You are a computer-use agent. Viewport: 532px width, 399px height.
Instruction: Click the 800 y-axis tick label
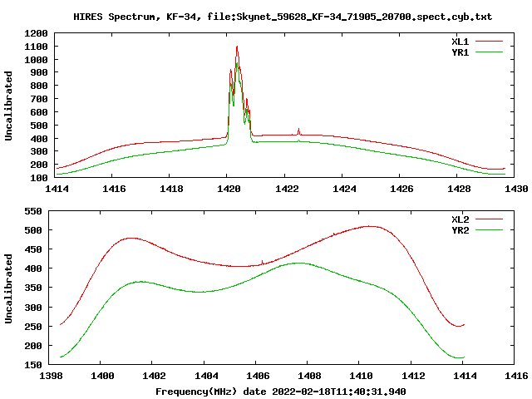[39, 86]
